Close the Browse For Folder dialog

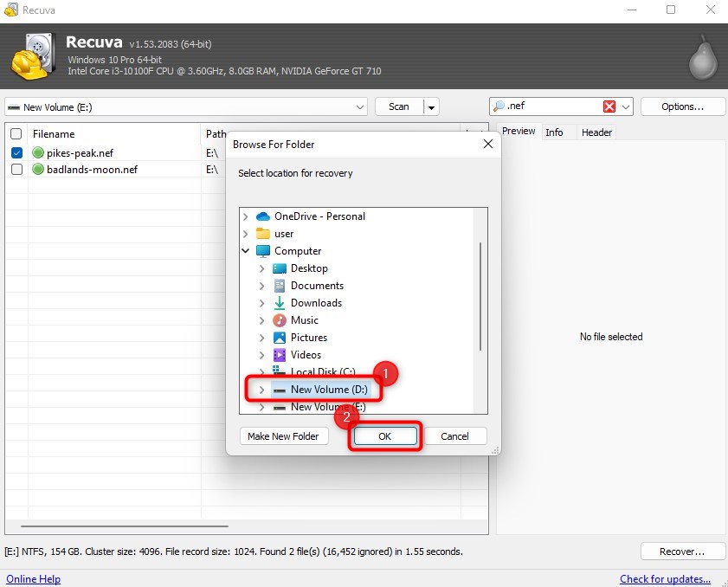click(x=488, y=144)
